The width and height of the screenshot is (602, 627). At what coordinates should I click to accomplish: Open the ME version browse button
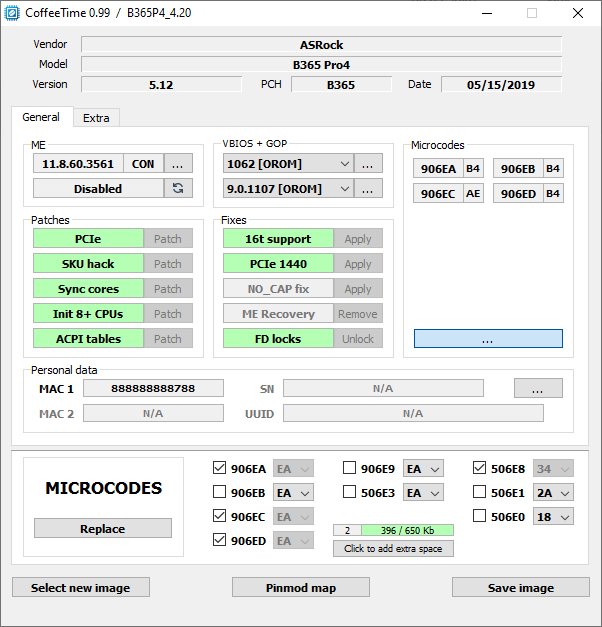[178, 164]
